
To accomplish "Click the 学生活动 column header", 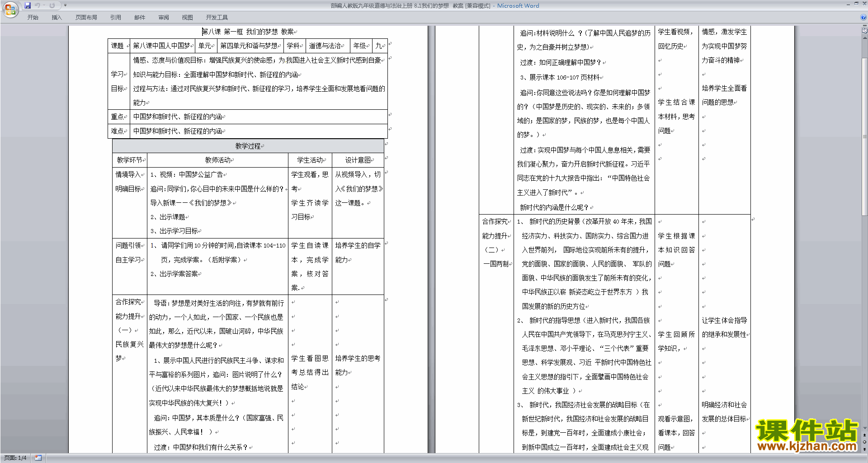I will tap(310, 160).
